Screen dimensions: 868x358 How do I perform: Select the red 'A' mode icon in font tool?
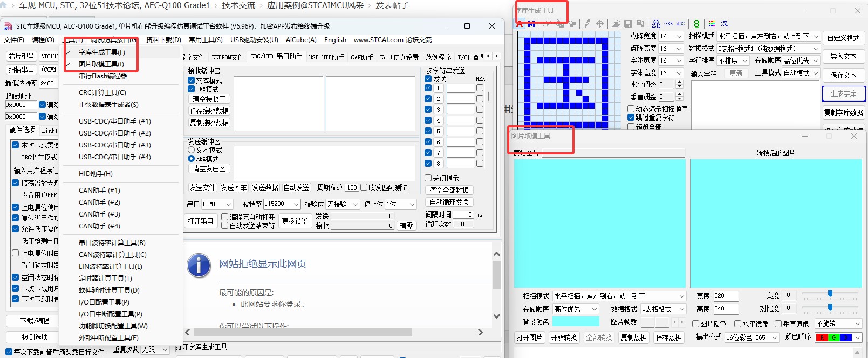pyautogui.click(x=520, y=24)
